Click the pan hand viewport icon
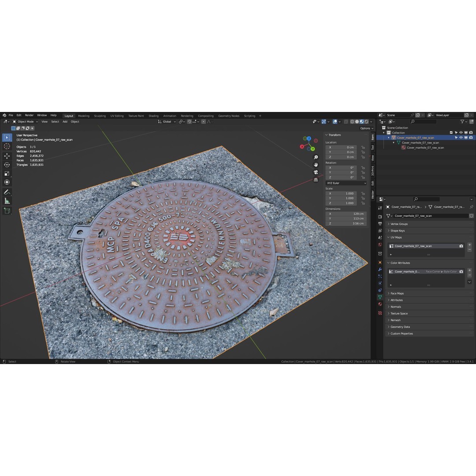 (x=316, y=165)
